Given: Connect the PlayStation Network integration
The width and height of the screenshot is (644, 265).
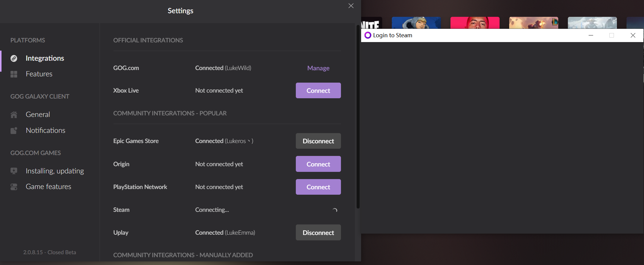Looking at the screenshot, I should tap(318, 187).
